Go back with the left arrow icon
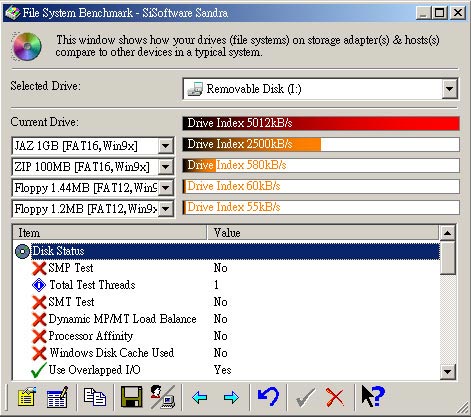The height and width of the screenshot is (417, 471). 200,397
